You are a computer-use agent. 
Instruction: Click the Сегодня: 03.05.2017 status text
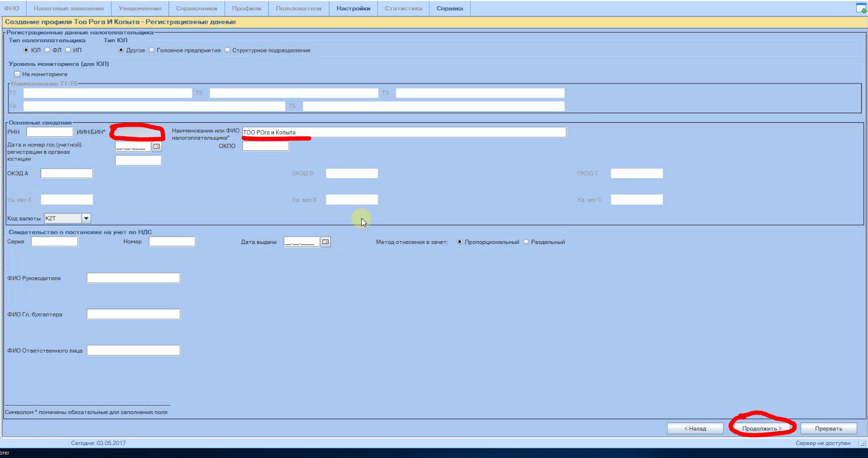tap(99, 443)
